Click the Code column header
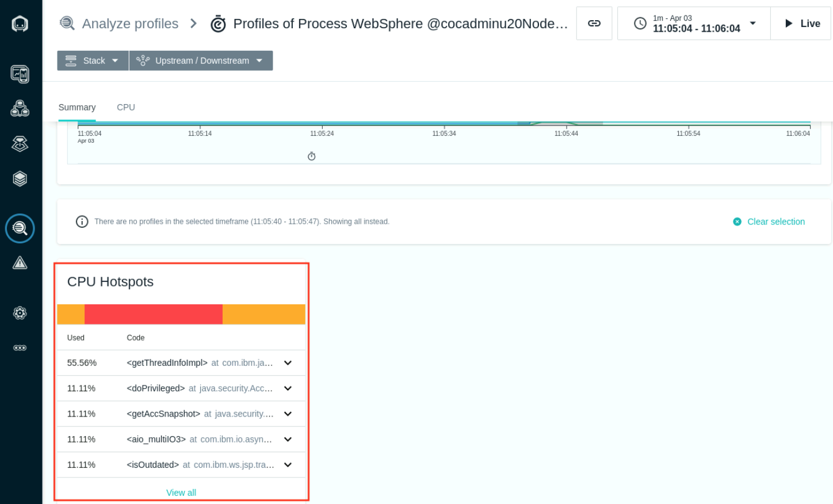The image size is (833, 504). [x=136, y=338]
